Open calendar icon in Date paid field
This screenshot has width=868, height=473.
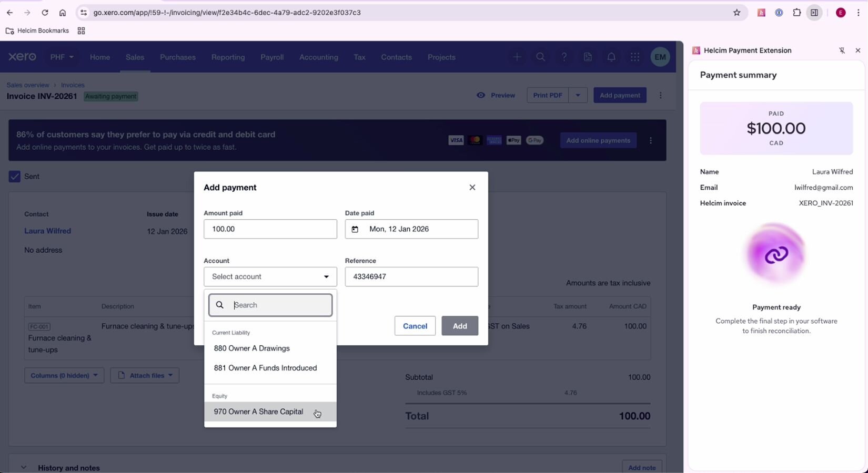(355, 229)
